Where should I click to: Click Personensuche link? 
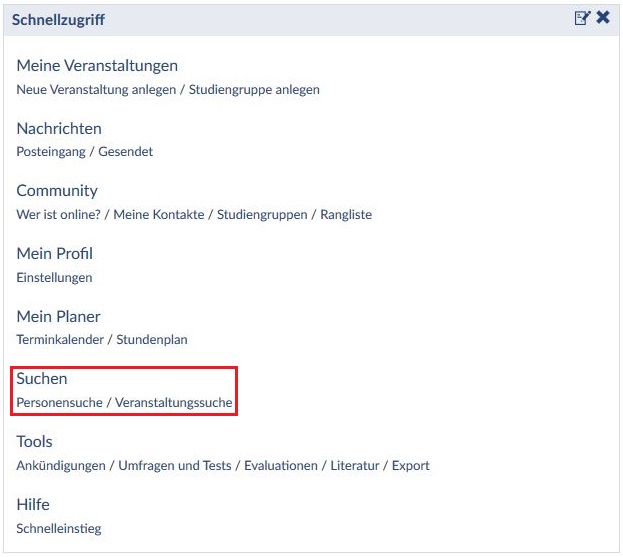coord(59,402)
